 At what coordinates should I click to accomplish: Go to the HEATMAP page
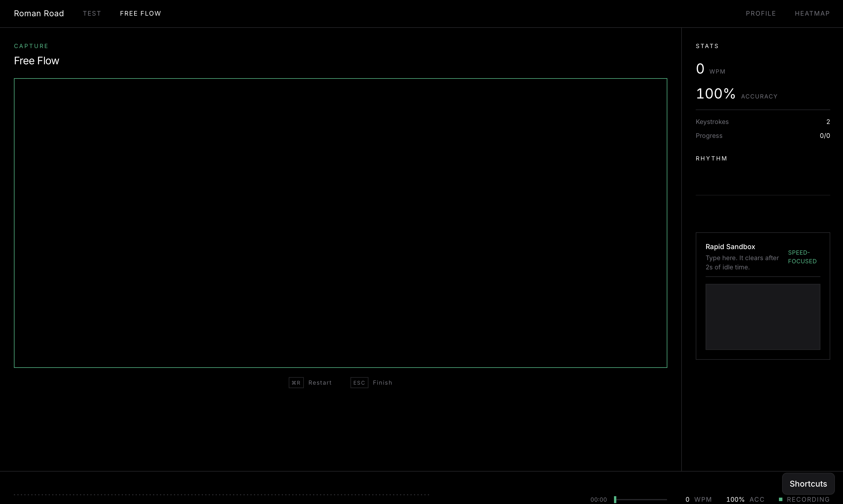click(812, 14)
